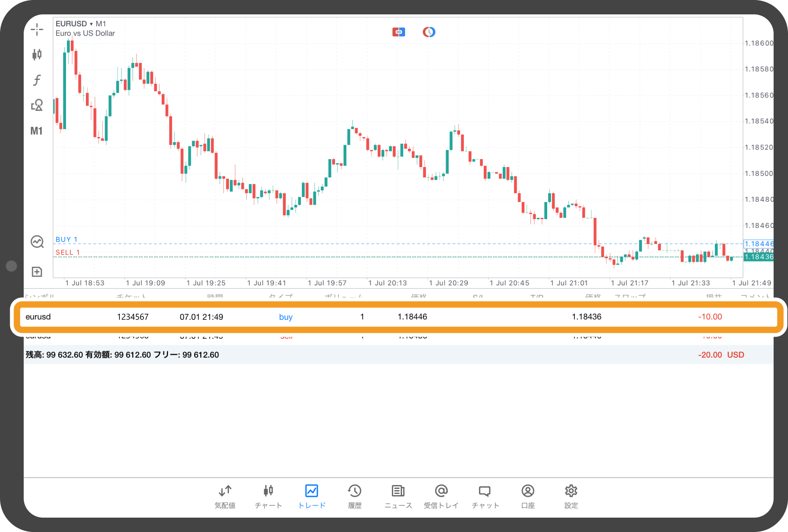
Task: Toggle the red-blue one-click trading icon
Action: pyautogui.click(x=398, y=32)
